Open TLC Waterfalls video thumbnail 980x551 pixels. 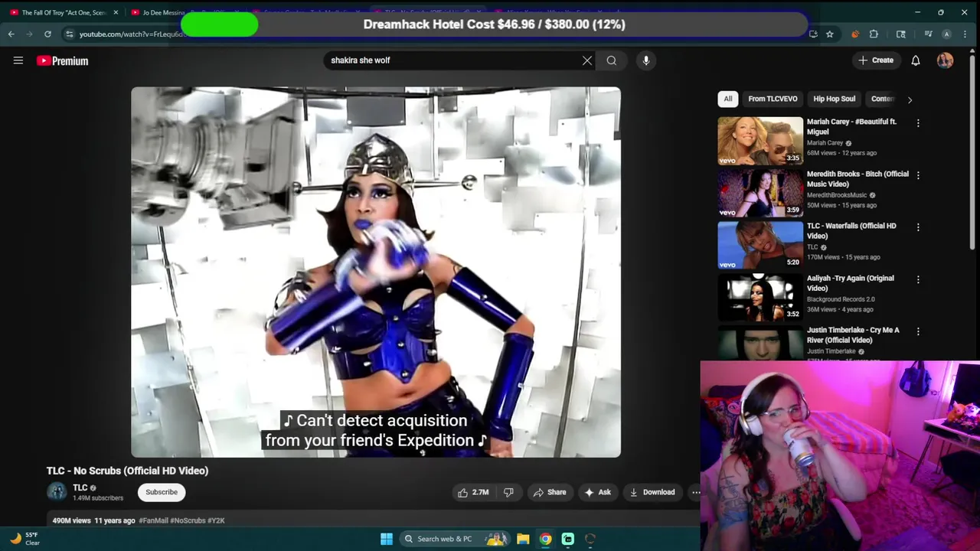[760, 245]
